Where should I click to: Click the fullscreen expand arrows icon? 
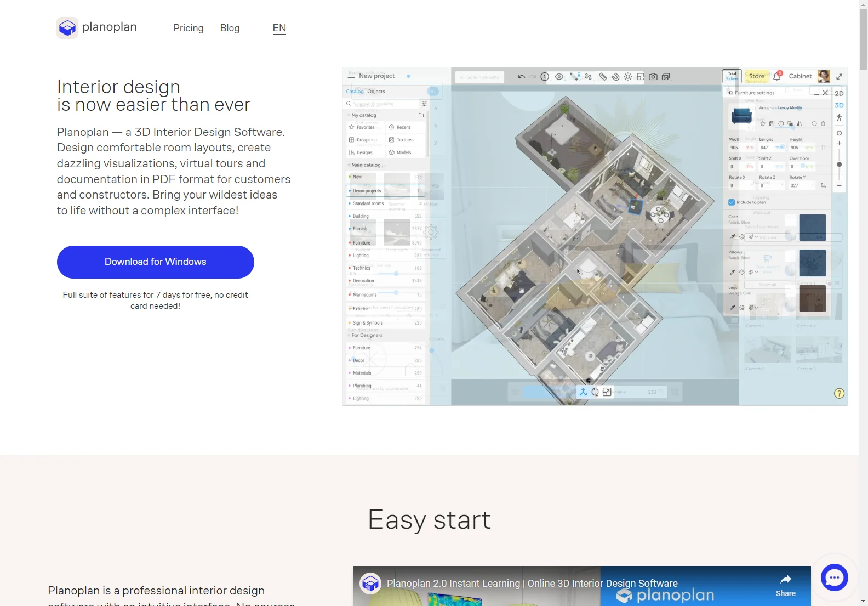pyautogui.click(x=839, y=76)
